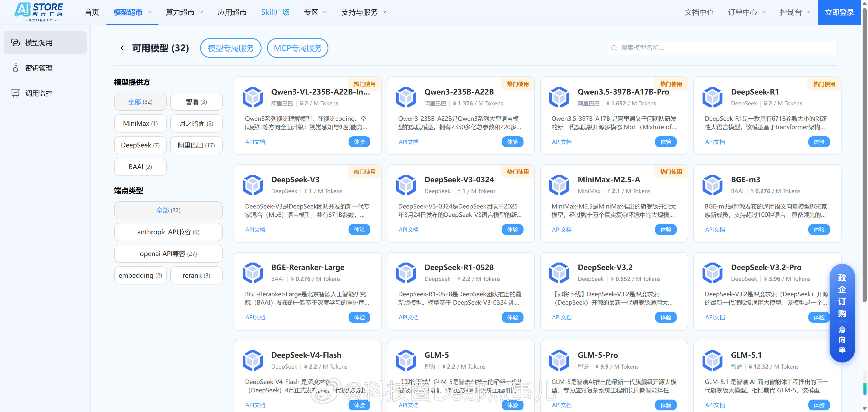Open the 文档中心 nav item

(699, 12)
